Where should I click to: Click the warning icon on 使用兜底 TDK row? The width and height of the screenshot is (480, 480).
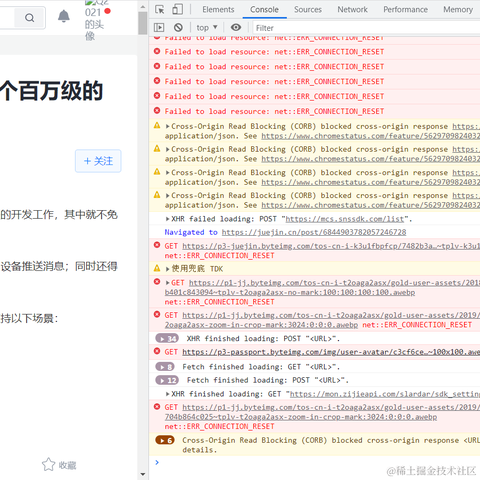[157, 268]
